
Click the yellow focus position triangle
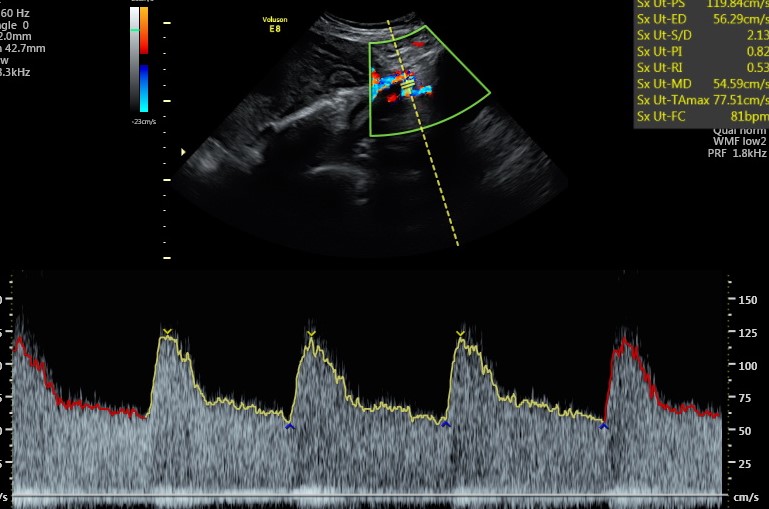point(182,152)
